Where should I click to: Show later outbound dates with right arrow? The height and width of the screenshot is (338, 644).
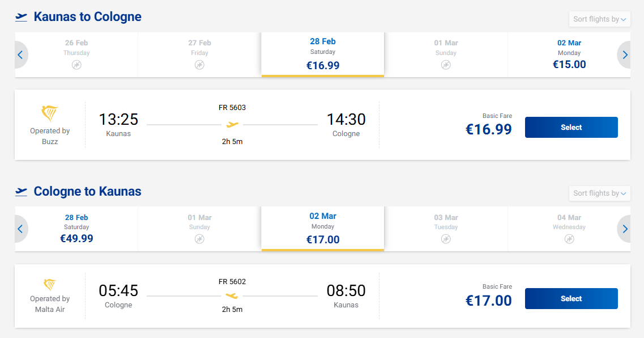[625, 55]
